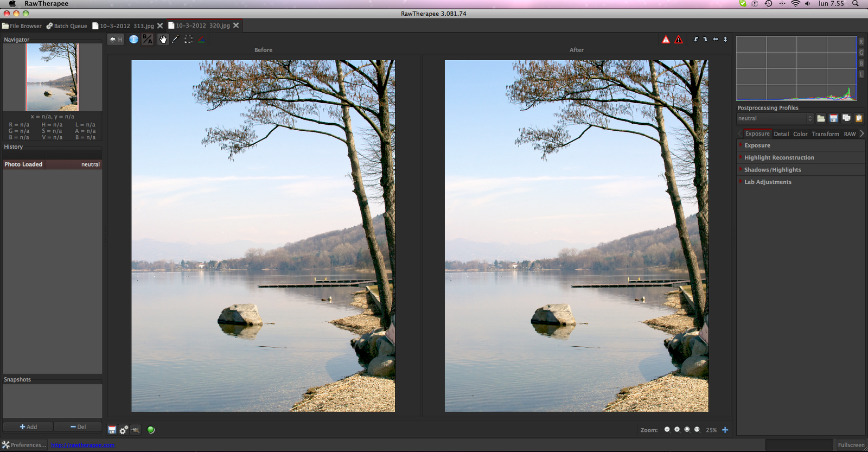Switch to the RAW tab
The height and width of the screenshot is (452, 868).
[850, 134]
